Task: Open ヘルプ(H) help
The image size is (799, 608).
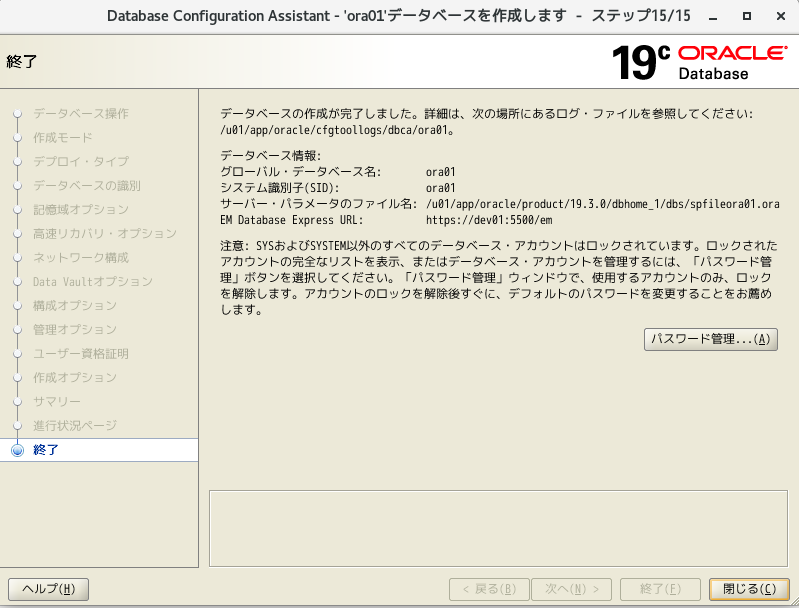Action: [48, 589]
